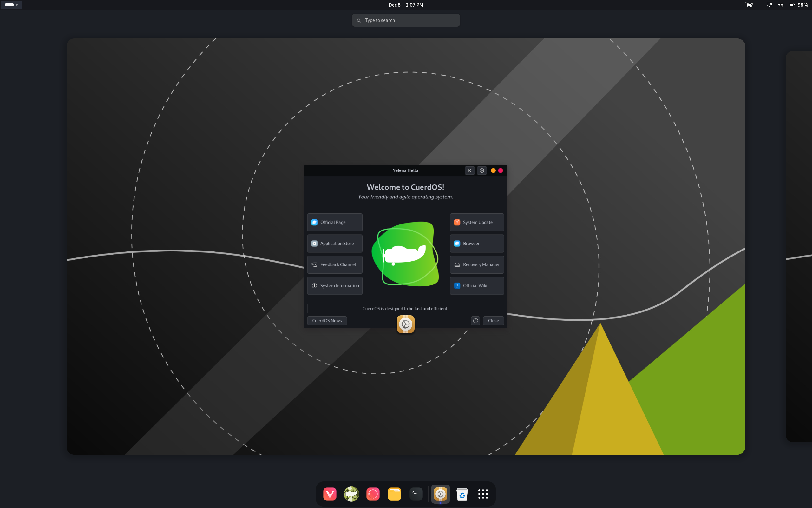Image resolution: width=812 pixels, height=508 pixels.
Task: Start System Update
Action: [477, 222]
